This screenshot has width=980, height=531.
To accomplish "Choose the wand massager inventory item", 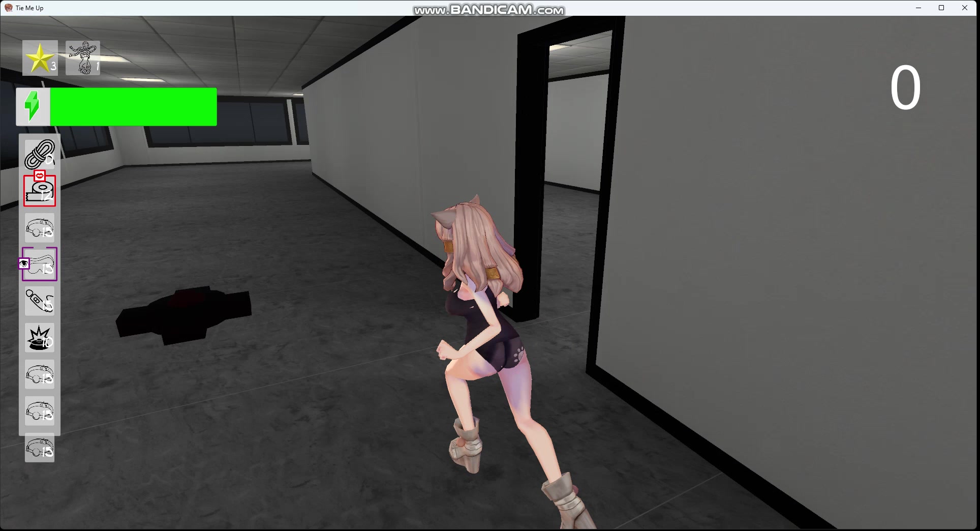I will pyautogui.click(x=40, y=301).
